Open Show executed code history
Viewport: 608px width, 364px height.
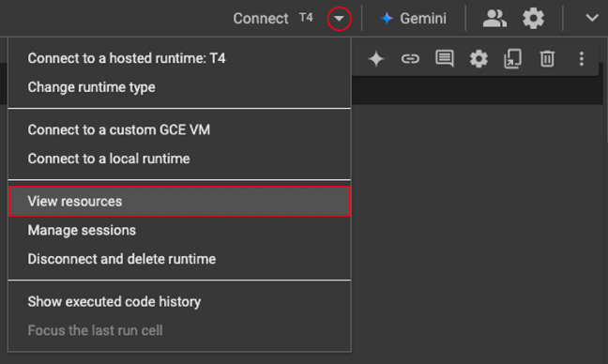click(x=179, y=301)
